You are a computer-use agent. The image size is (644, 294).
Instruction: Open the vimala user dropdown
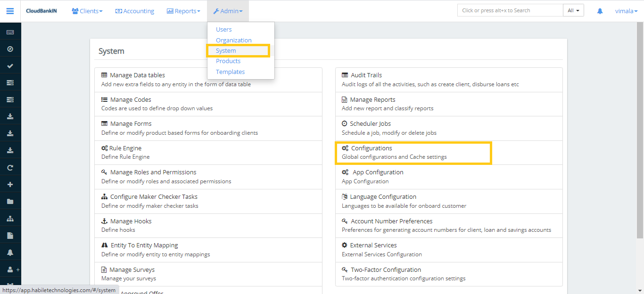[x=626, y=11]
